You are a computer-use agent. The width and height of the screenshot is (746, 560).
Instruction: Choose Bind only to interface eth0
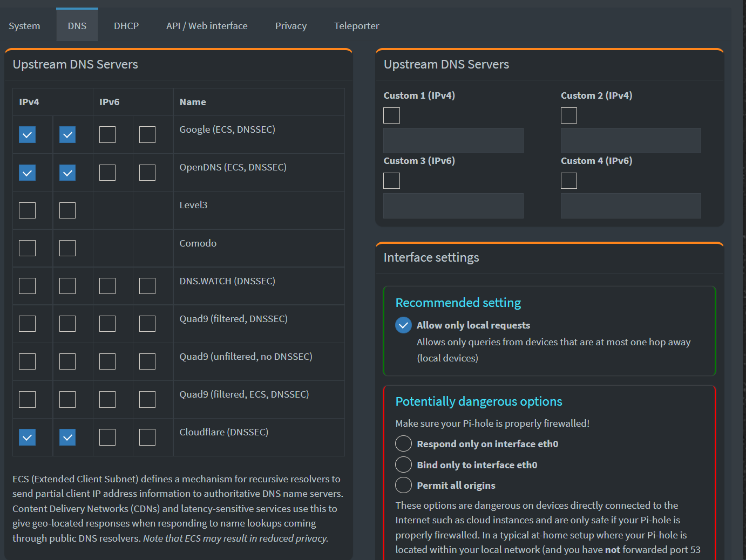point(403,465)
